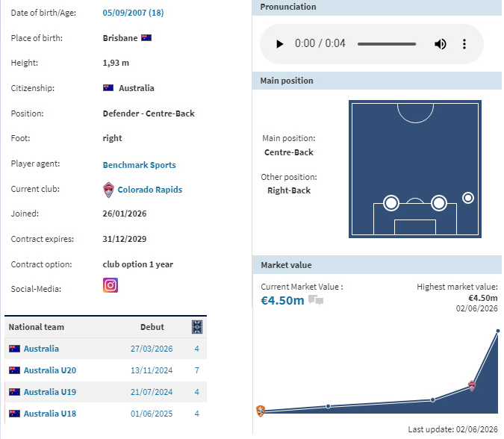The height and width of the screenshot is (439, 504).
Task: Click the Last update: 02/06/2026 text
Action: pos(453,429)
